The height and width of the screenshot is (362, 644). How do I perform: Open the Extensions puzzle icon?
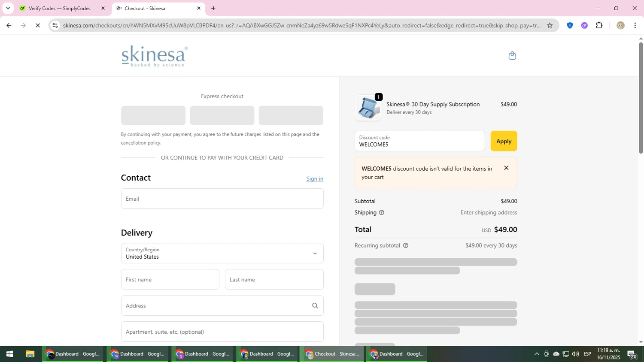(x=599, y=25)
